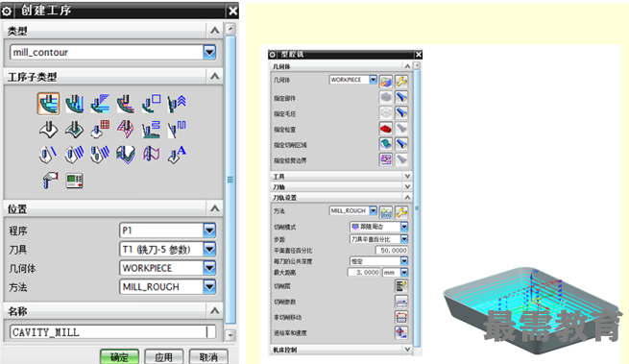
Task: Open the 刀具 T1 tool dropdown
Action: point(209,249)
